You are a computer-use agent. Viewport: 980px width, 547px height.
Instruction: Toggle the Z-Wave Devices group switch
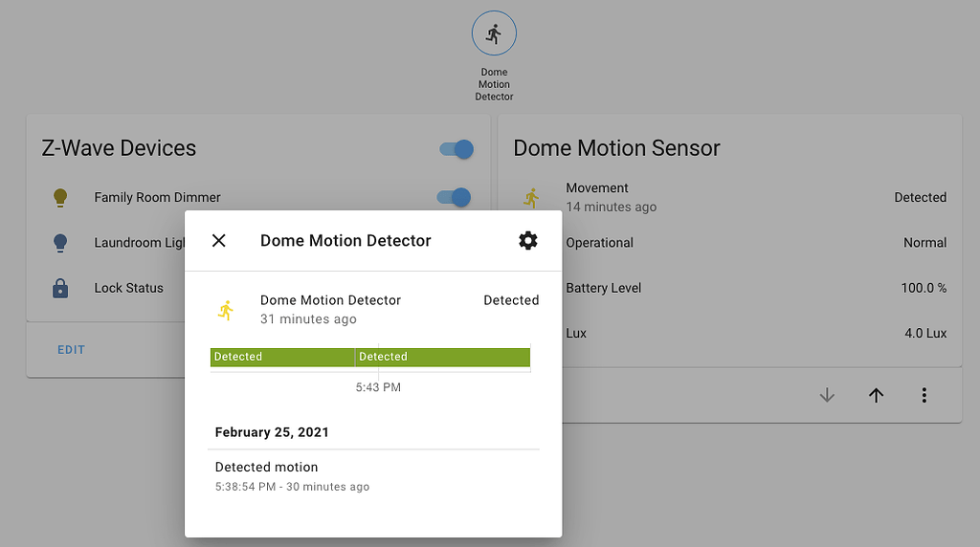pyautogui.click(x=457, y=149)
